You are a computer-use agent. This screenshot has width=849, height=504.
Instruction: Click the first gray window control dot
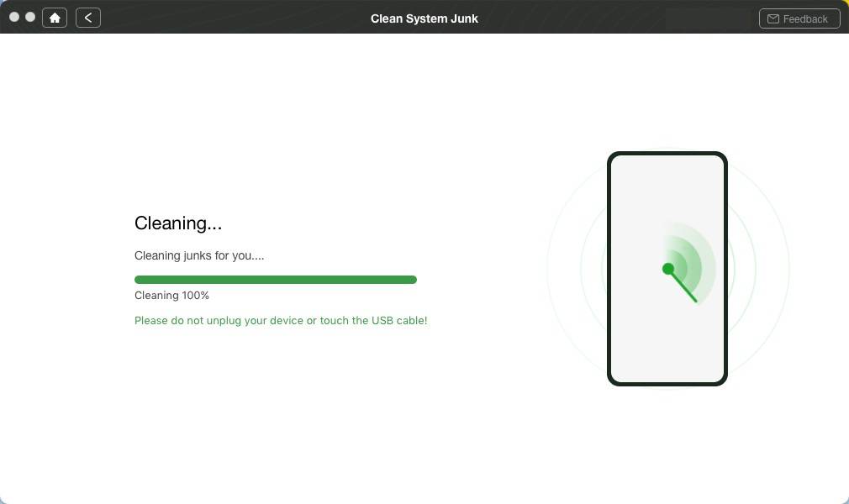(x=14, y=17)
